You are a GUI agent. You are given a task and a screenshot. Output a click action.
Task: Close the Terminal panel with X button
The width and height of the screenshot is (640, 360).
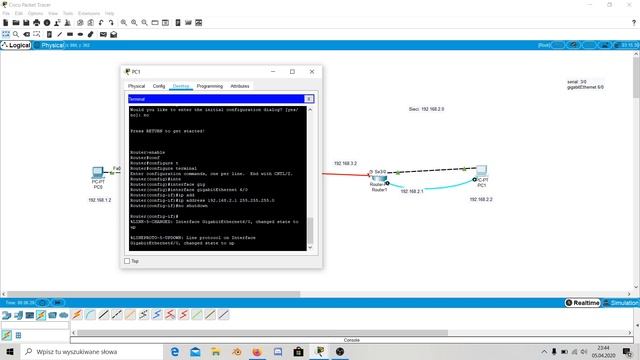[x=309, y=99]
